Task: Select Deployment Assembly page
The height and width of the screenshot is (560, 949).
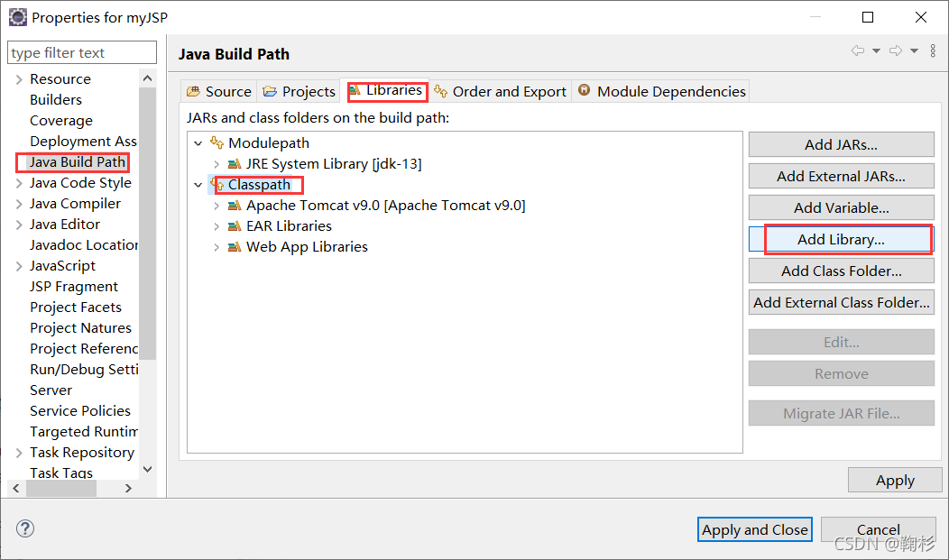Action: pyautogui.click(x=84, y=141)
